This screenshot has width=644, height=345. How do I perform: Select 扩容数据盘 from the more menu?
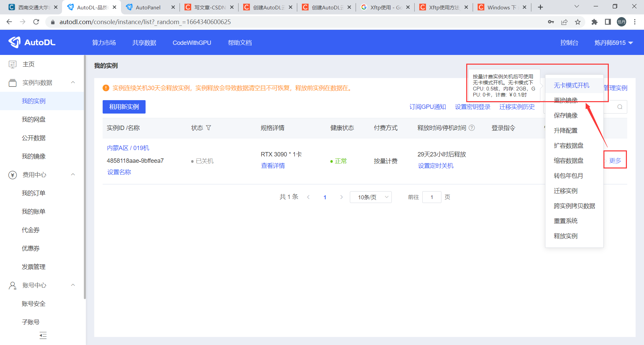pos(569,146)
